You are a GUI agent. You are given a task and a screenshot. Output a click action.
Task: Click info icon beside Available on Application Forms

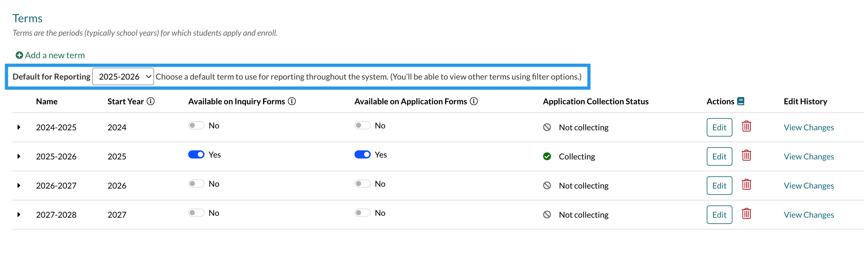[x=473, y=101]
